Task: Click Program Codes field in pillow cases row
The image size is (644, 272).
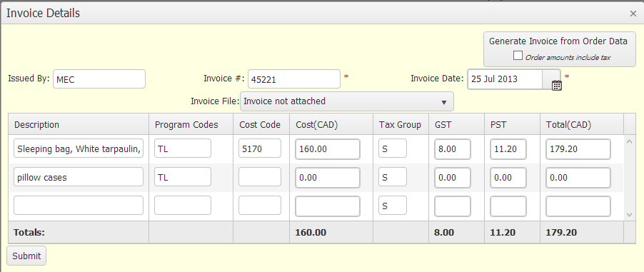Action: click(x=183, y=177)
